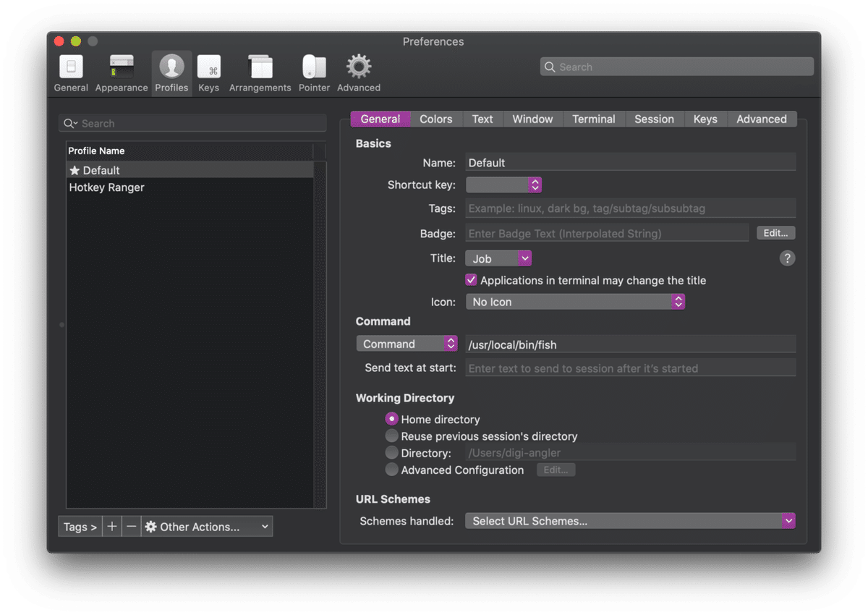The width and height of the screenshot is (868, 615).
Task: Click the Name field containing Default
Action: [x=631, y=162]
